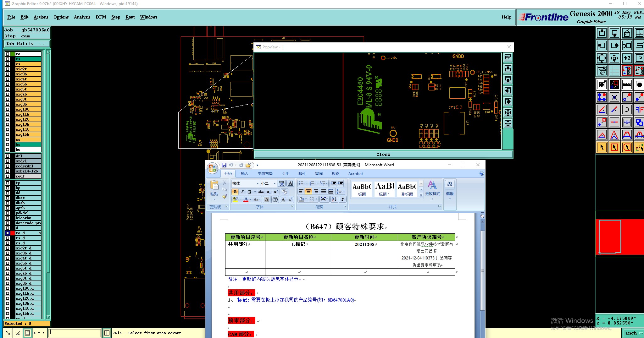Open the bullets list dropdown arrow
Image resolution: width=644 pixels, height=338 pixels.
pyautogui.click(x=306, y=183)
